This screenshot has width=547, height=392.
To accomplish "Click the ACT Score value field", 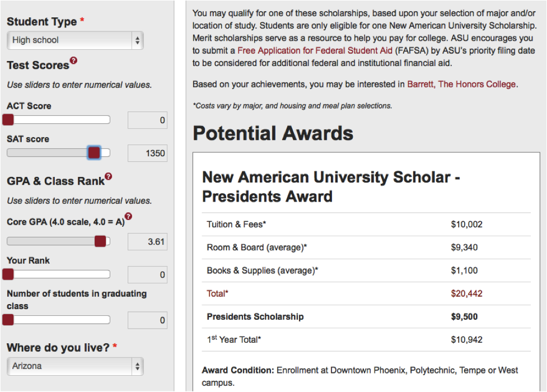I will [148, 120].
